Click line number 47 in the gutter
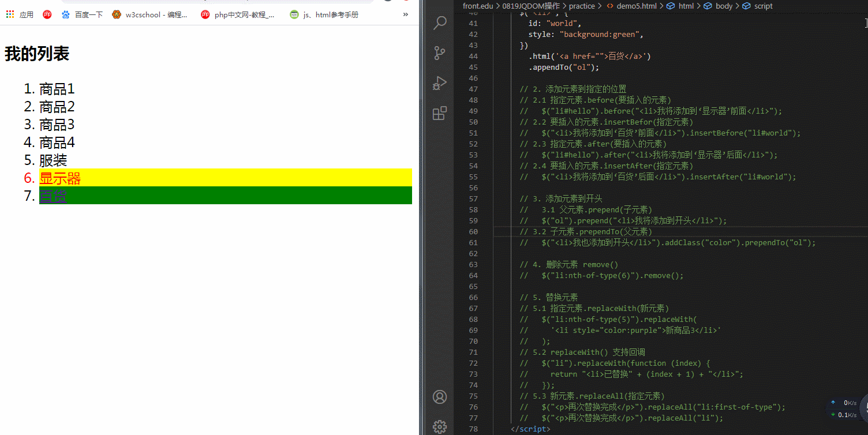Screen dimensions: 868x435 (x=473, y=89)
